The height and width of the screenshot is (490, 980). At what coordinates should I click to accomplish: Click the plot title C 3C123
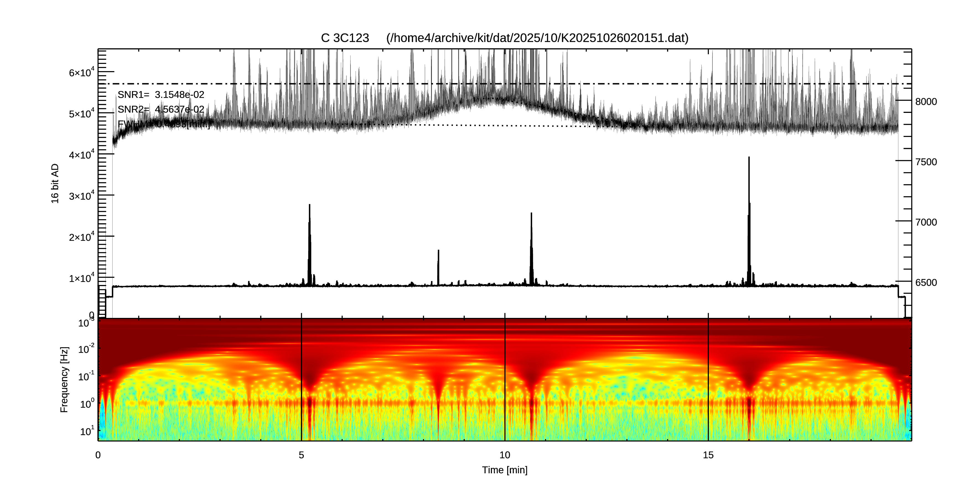(x=345, y=38)
